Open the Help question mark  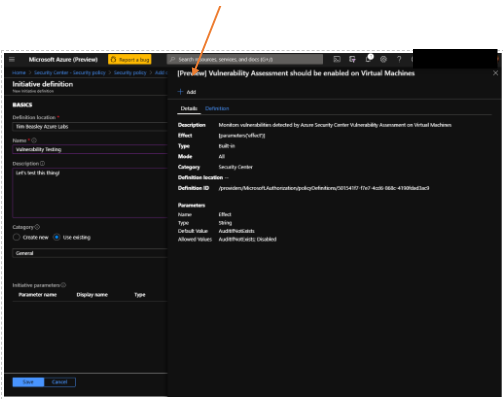[x=399, y=60]
